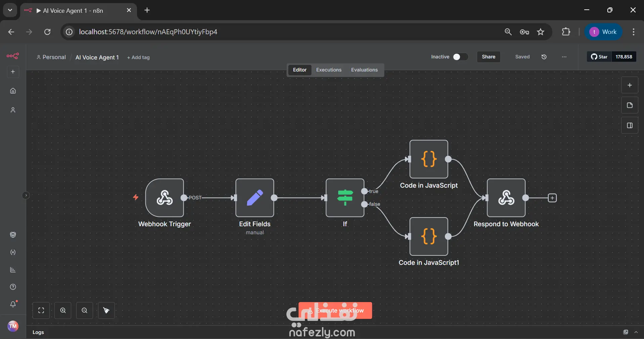Reload the page

[47, 32]
